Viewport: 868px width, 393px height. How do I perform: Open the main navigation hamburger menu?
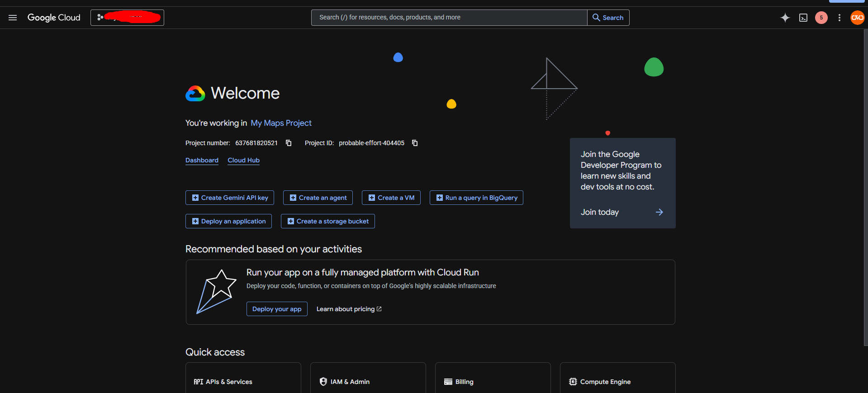point(13,18)
